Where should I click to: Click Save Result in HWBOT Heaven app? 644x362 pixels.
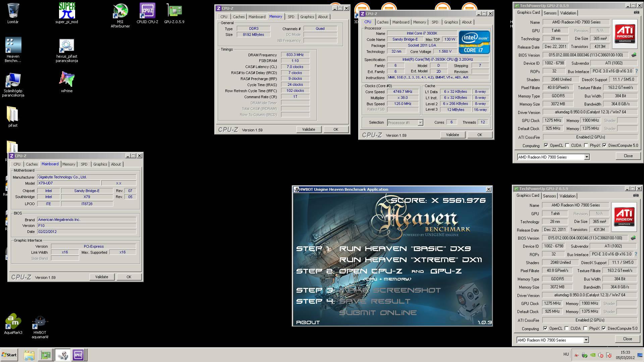[x=375, y=301]
